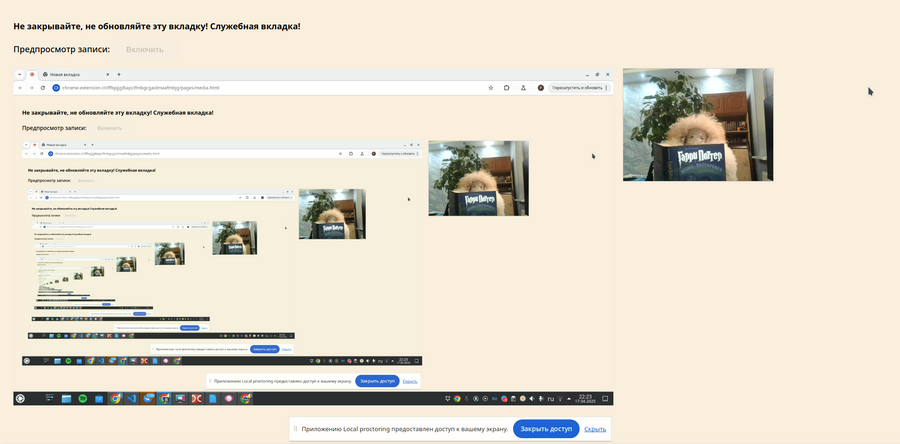900x444 pixels.
Task: Click the Закрыть доступ button in the bottom bar
Action: pos(546,429)
